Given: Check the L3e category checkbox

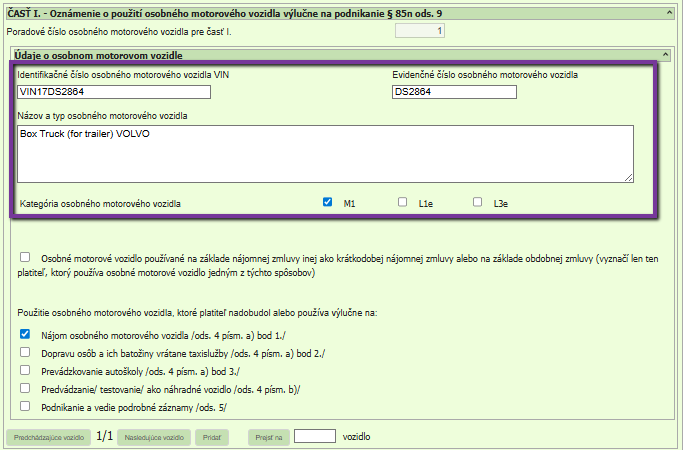Looking at the screenshot, I should click(x=477, y=202).
